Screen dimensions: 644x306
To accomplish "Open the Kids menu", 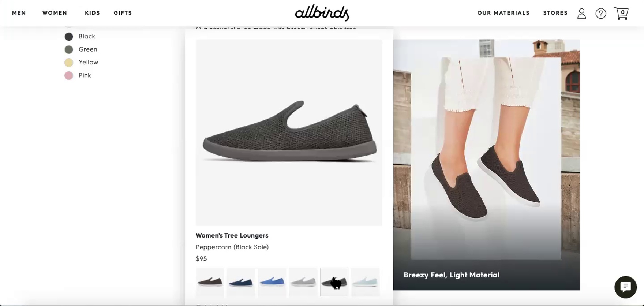I will click(x=93, y=13).
